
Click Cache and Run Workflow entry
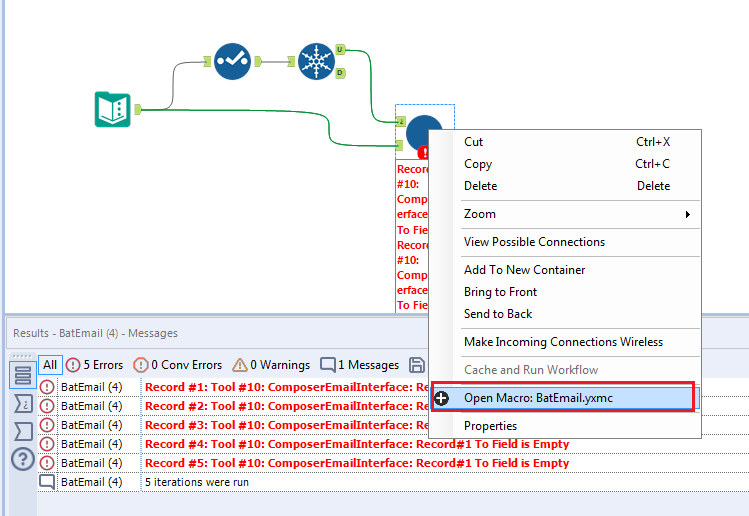pyautogui.click(x=565, y=370)
